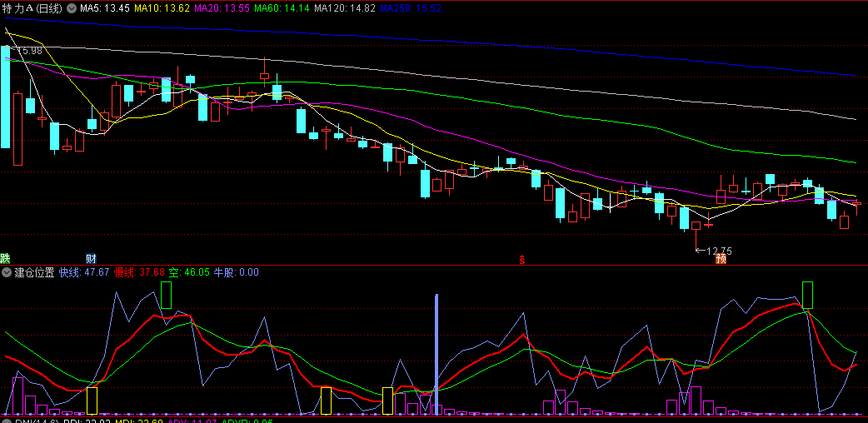868x423 pixels.
Task: Select the MA10: 13.62 label
Action: (x=162, y=8)
